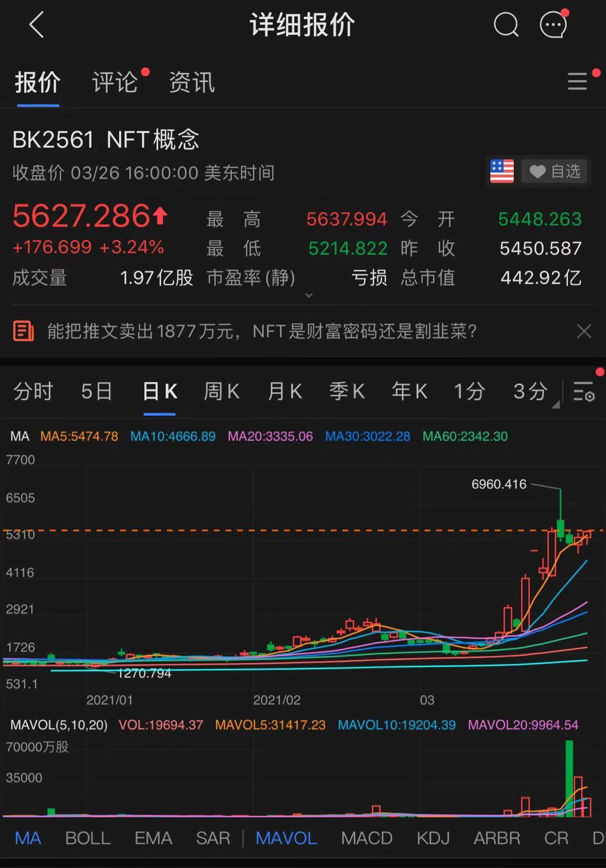Screen dimensions: 606x868
Task: Enable the EMA indicator
Action: (153, 838)
